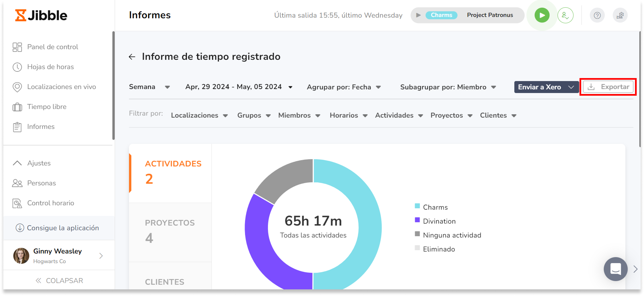The width and height of the screenshot is (644, 296).
Task: Click Tiempo libre suitcase icon
Action: (17, 107)
